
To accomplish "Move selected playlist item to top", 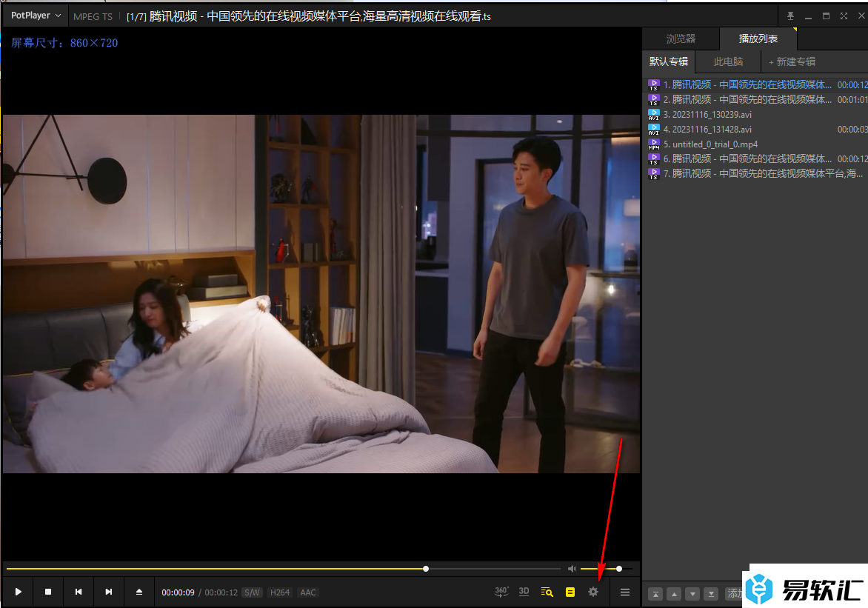I will click(x=655, y=594).
